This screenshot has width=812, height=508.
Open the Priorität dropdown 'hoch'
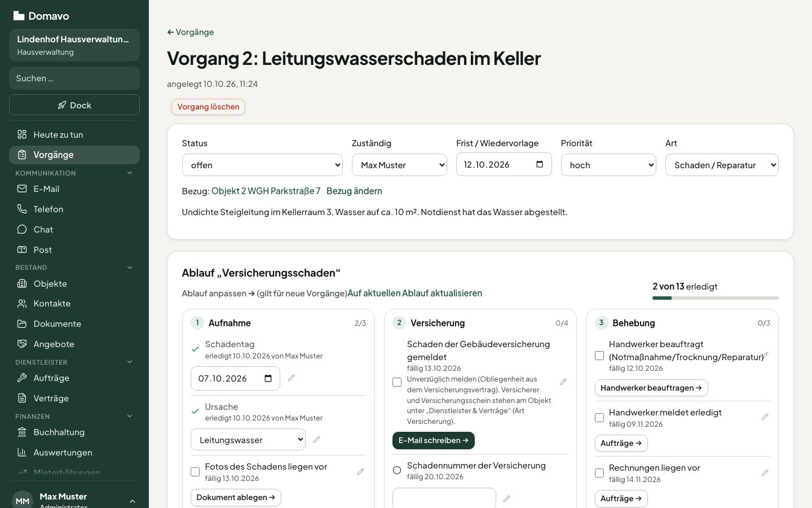pos(608,165)
